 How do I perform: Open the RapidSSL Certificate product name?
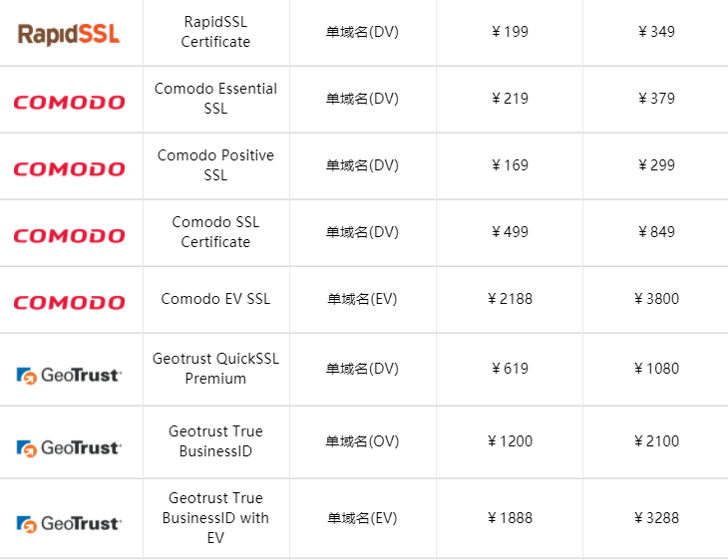tap(215, 32)
